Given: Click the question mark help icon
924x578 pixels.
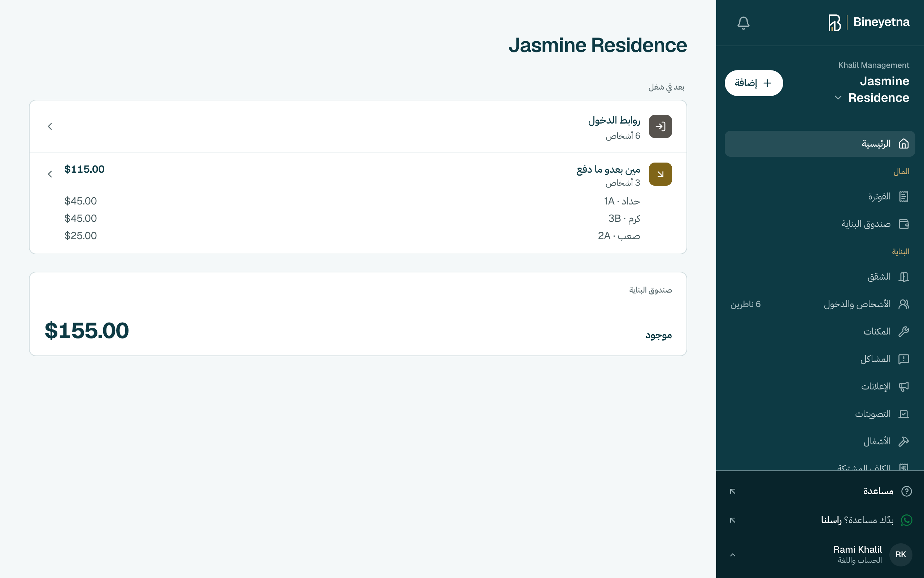Looking at the screenshot, I should point(906,491).
